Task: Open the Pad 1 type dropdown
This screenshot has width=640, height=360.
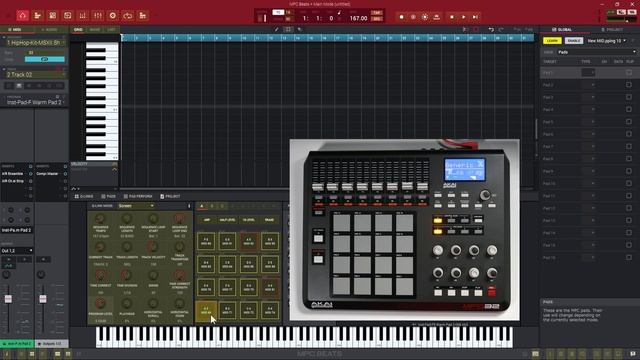Action: click(x=588, y=73)
